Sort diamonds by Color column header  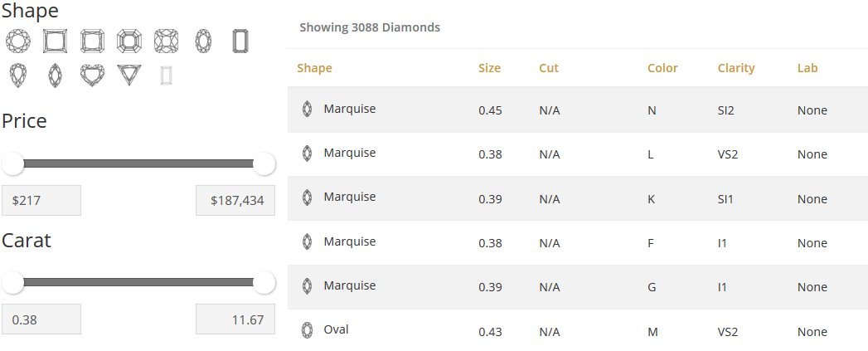coord(662,68)
